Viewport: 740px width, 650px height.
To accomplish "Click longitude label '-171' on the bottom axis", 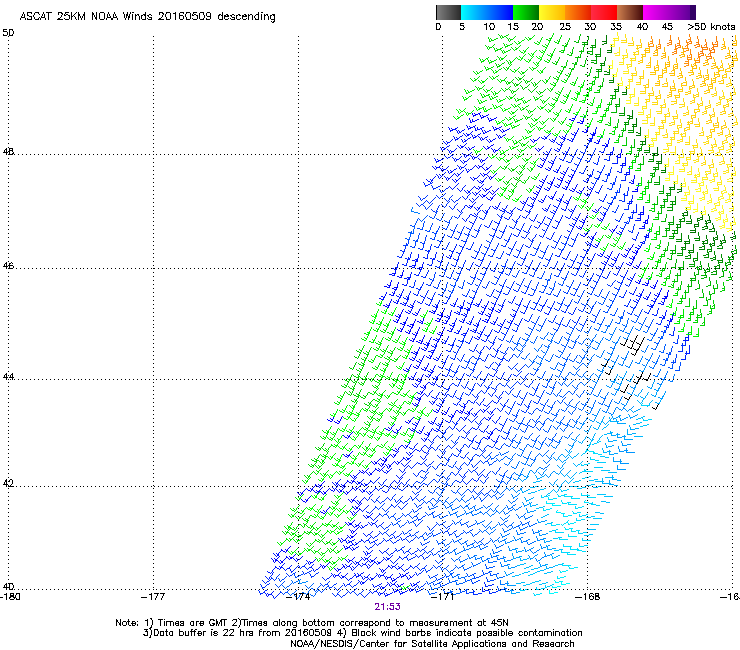I will point(443,597).
